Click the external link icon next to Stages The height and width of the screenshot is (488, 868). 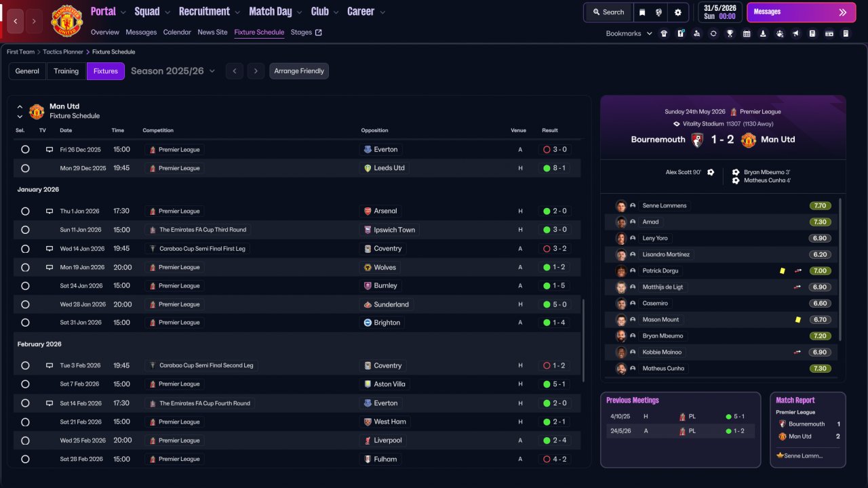[x=319, y=32]
